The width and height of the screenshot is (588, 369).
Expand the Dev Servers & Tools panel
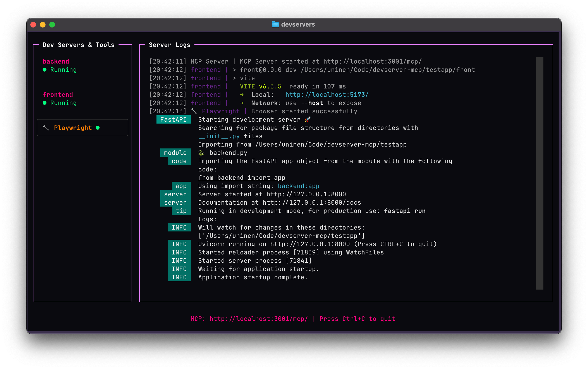click(x=78, y=45)
